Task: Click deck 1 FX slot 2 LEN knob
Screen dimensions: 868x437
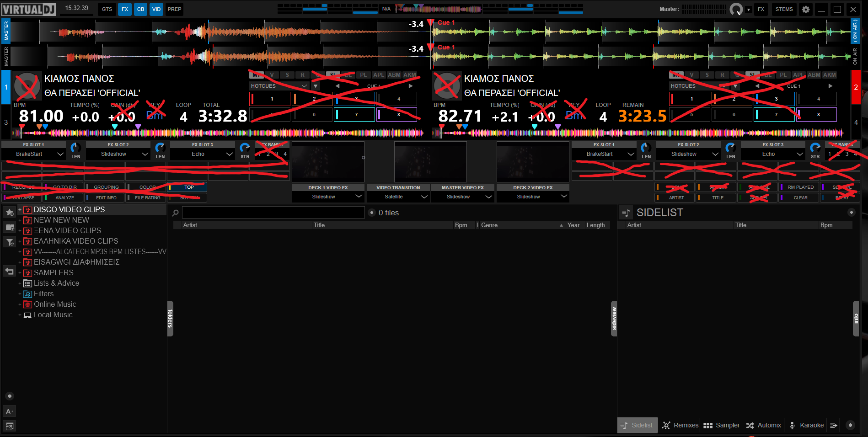Action: point(160,148)
